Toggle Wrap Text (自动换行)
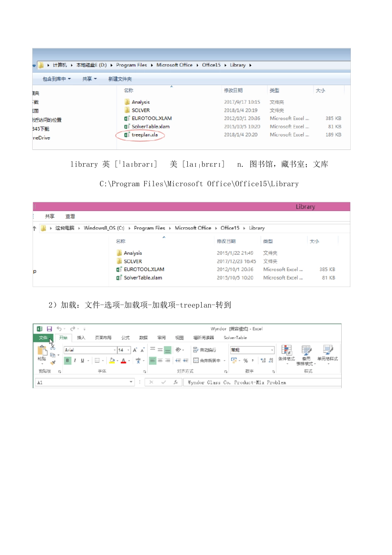 (205, 350)
